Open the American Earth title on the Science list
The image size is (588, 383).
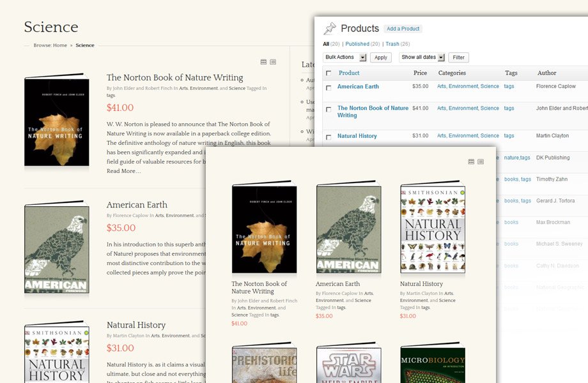coord(137,205)
